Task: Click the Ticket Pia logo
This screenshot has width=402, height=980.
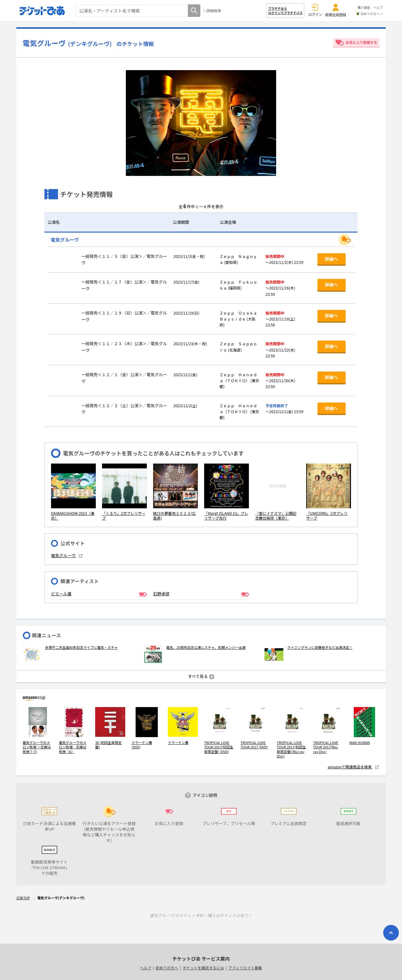Action: 42,11
